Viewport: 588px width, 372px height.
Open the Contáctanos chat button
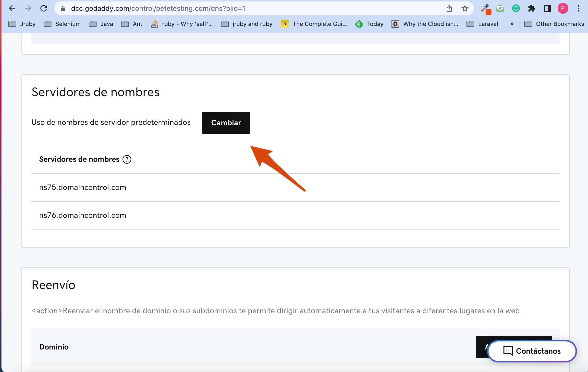[532, 351]
